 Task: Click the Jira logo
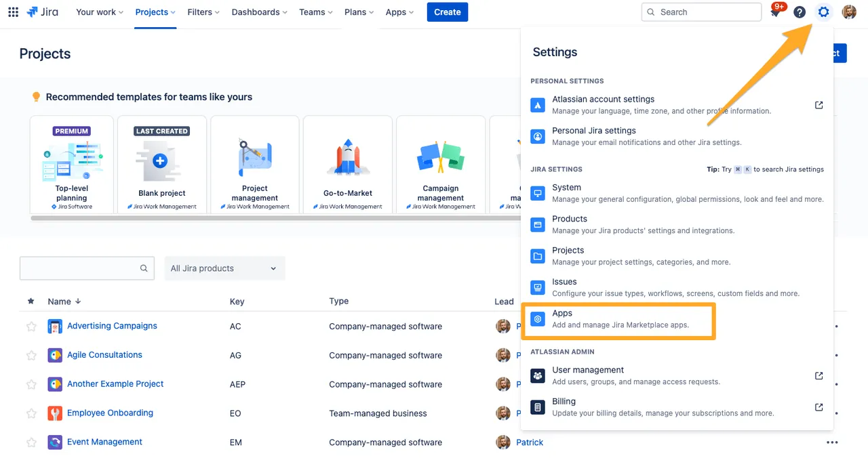43,12
